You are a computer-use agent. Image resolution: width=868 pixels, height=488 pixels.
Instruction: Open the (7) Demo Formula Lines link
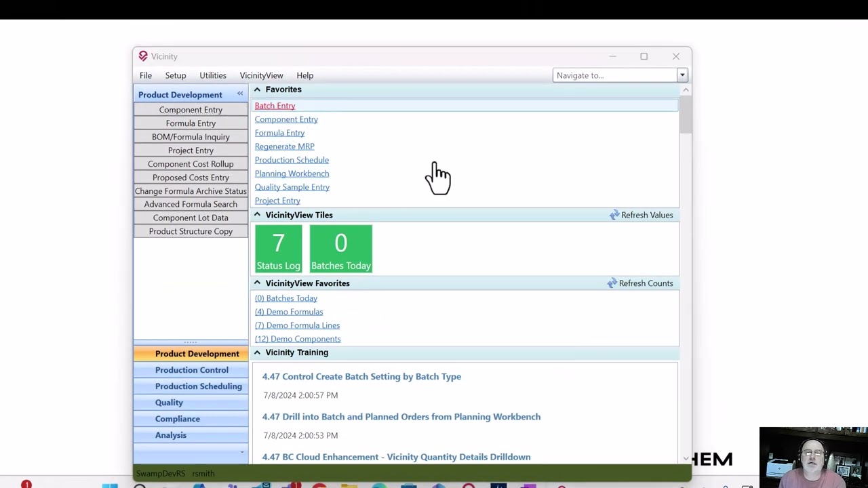pos(297,325)
